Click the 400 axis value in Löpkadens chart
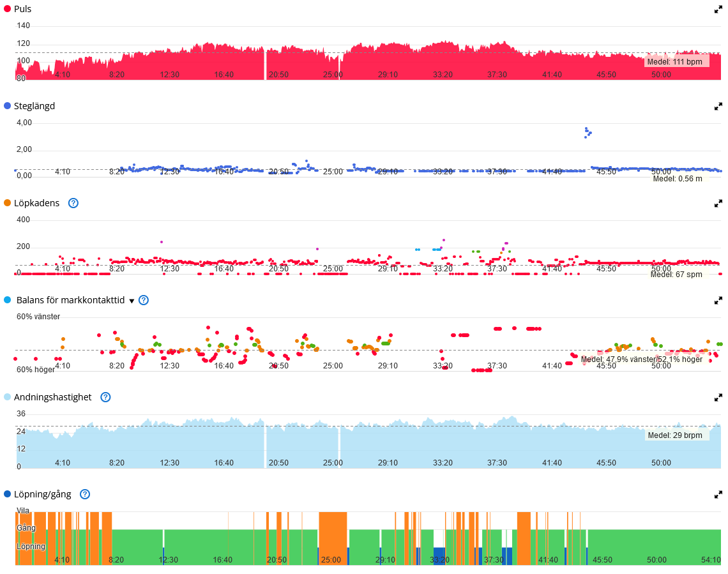Image resolution: width=728 pixels, height=574 pixels. (x=23, y=220)
